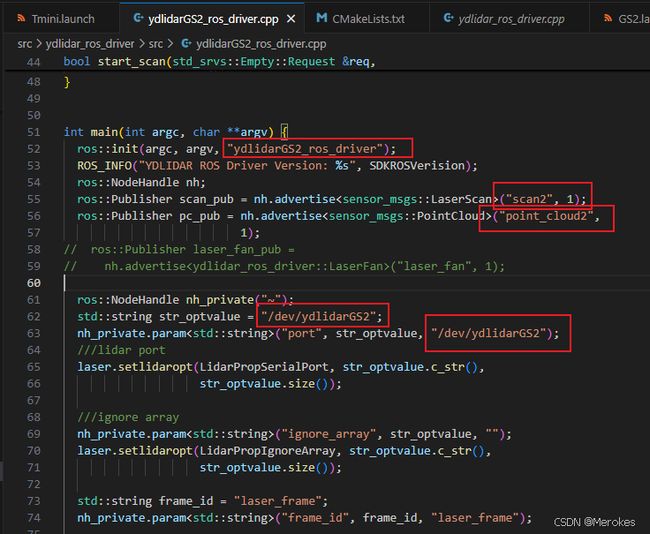Click the "point_cloud2" topic string
The image size is (650, 534).
click(546, 216)
